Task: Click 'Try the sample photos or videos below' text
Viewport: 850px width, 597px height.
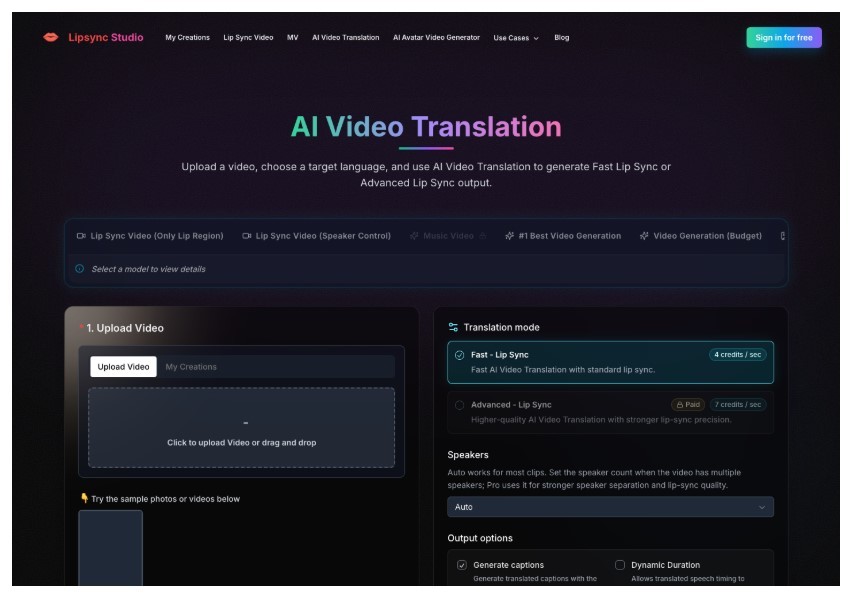Action: [165, 499]
